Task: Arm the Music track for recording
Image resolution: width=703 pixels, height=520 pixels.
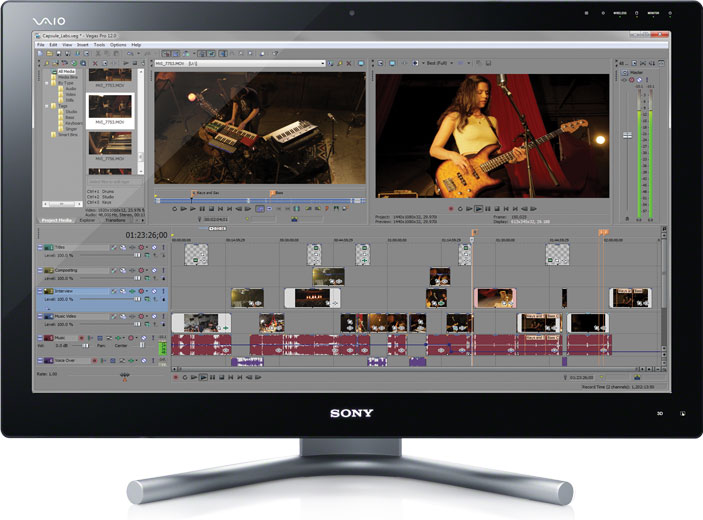Action: click(x=82, y=338)
